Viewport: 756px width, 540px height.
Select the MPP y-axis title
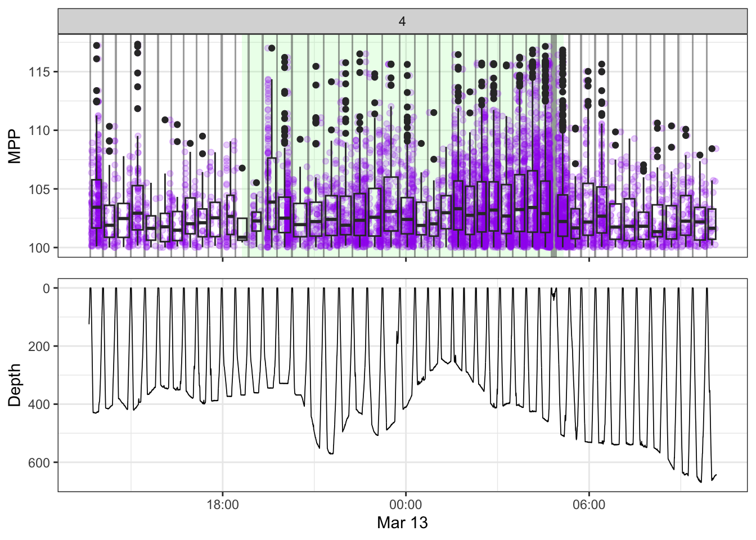point(15,146)
